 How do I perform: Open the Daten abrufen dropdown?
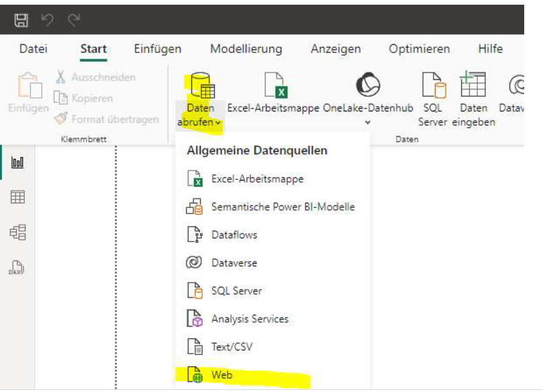click(x=199, y=115)
